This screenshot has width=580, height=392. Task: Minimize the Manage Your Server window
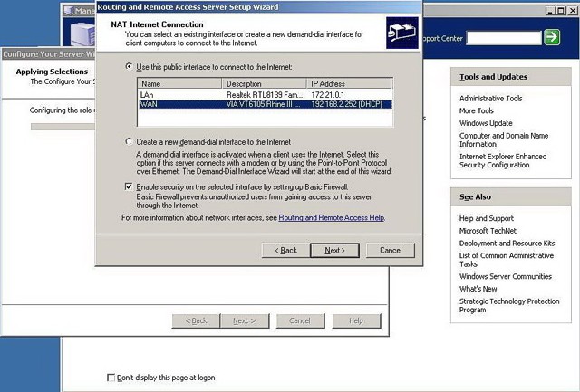550,11
